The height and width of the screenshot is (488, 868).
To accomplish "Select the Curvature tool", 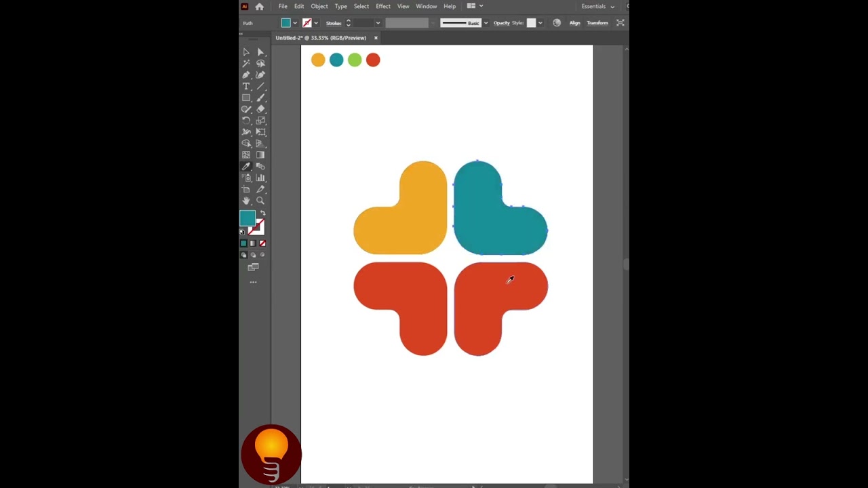I will pyautogui.click(x=260, y=75).
